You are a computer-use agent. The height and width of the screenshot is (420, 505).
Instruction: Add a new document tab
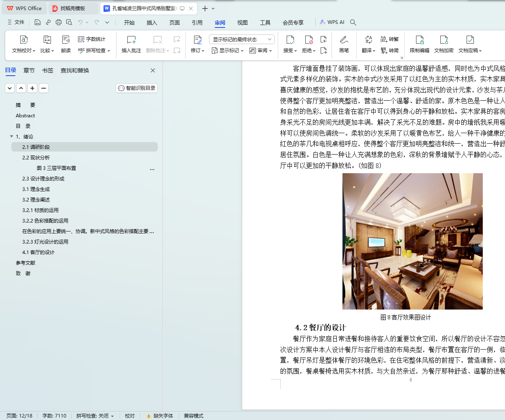pos(205,8)
